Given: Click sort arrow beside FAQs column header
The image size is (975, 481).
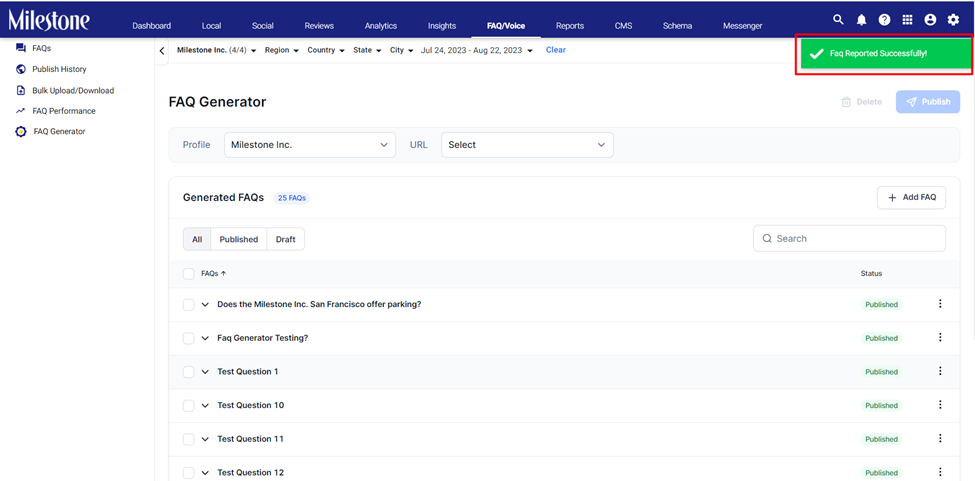Looking at the screenshot, I should 223,273.
